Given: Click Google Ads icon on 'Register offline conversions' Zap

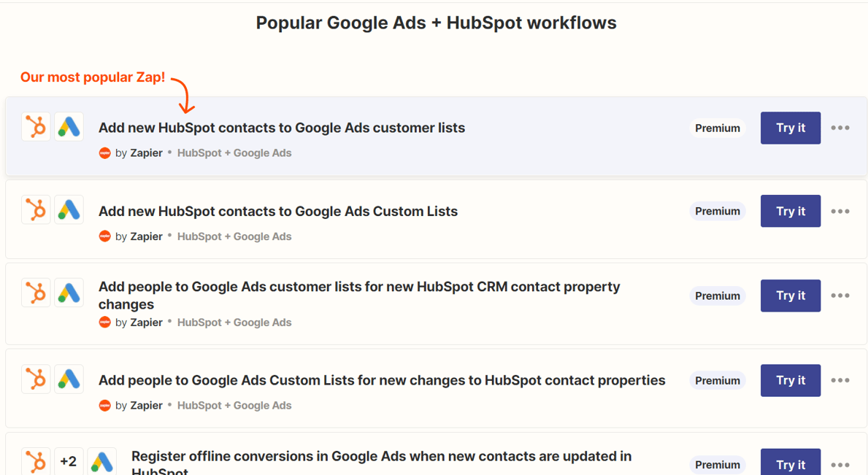Looking at the screenshot, I should pyautogui.click(x=102, y=461).
